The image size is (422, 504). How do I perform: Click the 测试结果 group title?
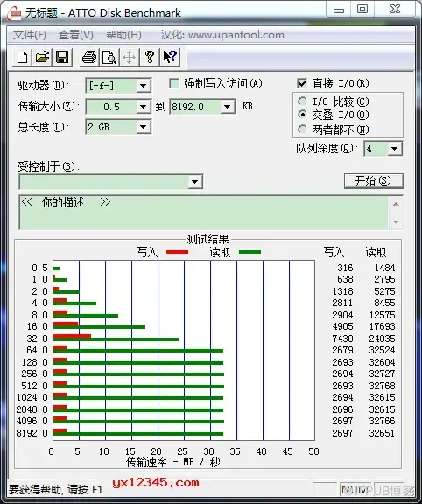coord(207,239)
